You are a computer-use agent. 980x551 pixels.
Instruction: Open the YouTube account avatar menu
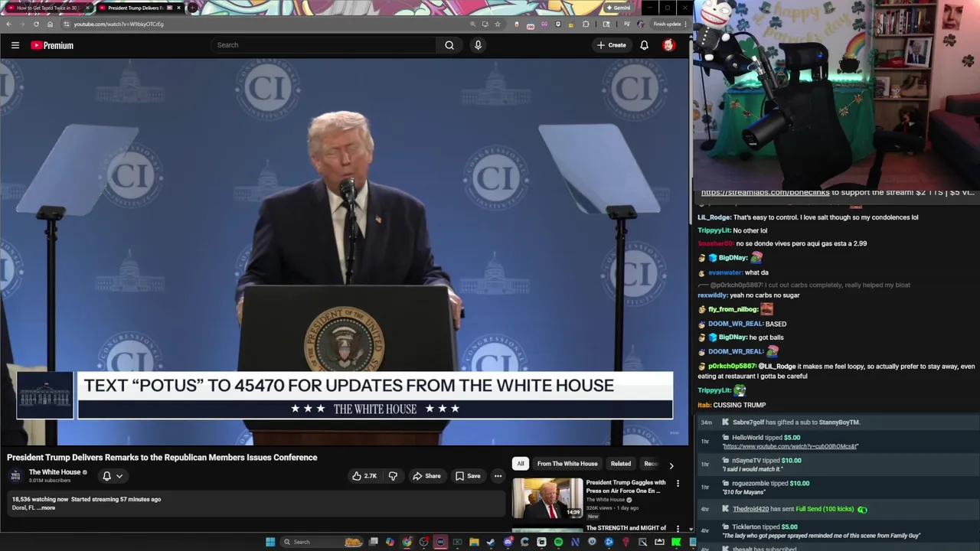coord(668,45)
